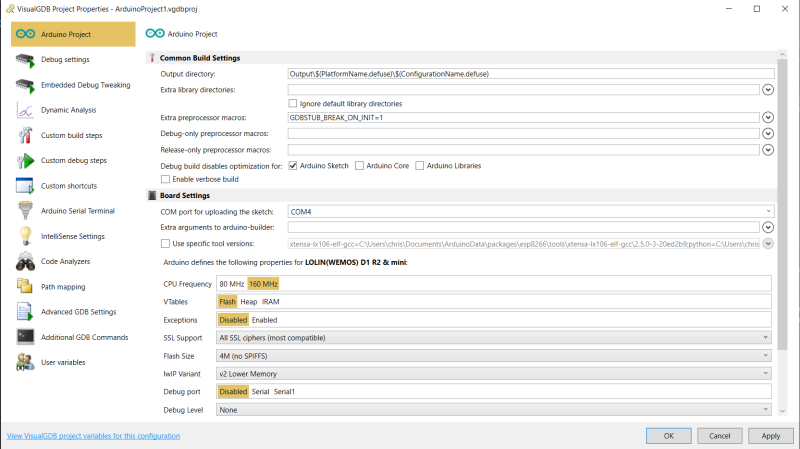Image resolution: width=800 pixels, height=449 pixels.
Task: Toggle Ignore default library directories checkbox
Action: click(293, 104)
